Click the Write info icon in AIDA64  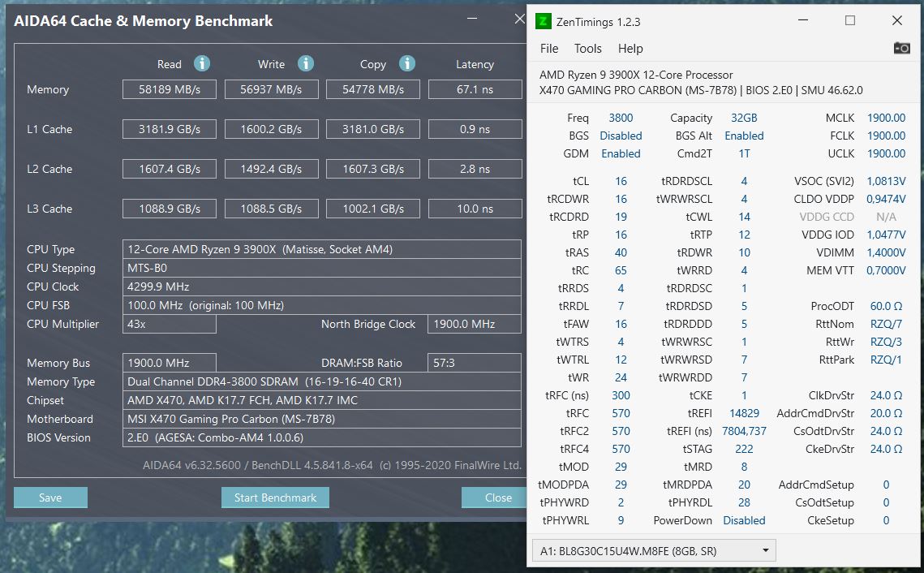pyautogui.click(x=305, y=63)
